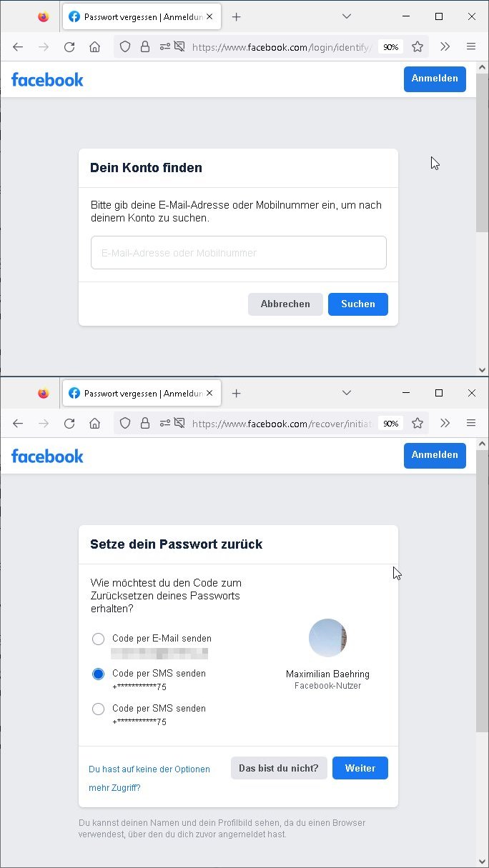Screen dimensions: 489x868
Task: Open the tab list dropdown in lower window
Action: [x=347, y=393]
